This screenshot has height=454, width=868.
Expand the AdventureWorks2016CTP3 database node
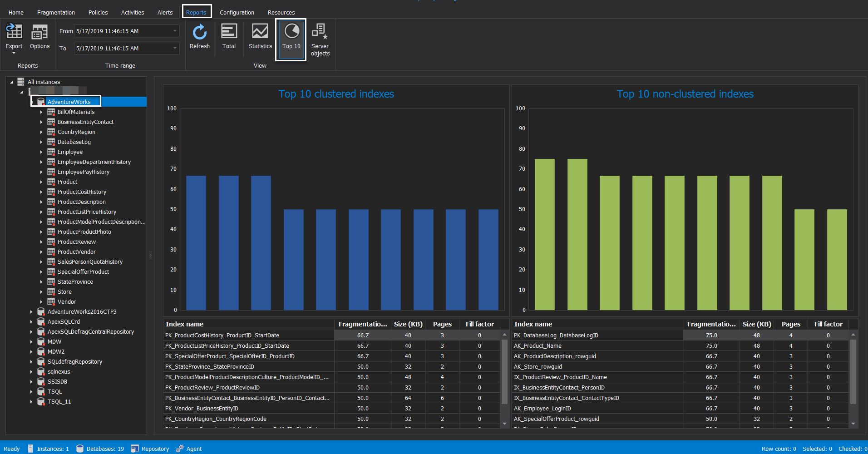click(x=31, y=311)
